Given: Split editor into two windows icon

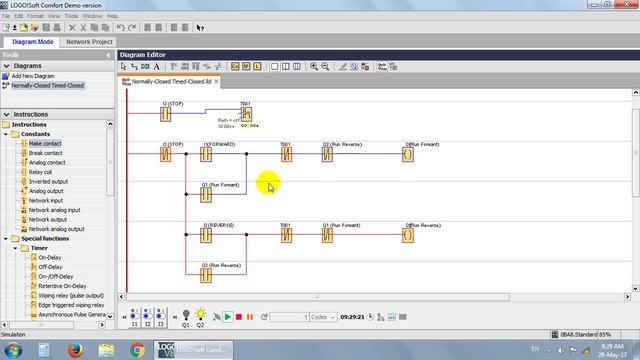Looking at the screenshot, I should point(286,67).
